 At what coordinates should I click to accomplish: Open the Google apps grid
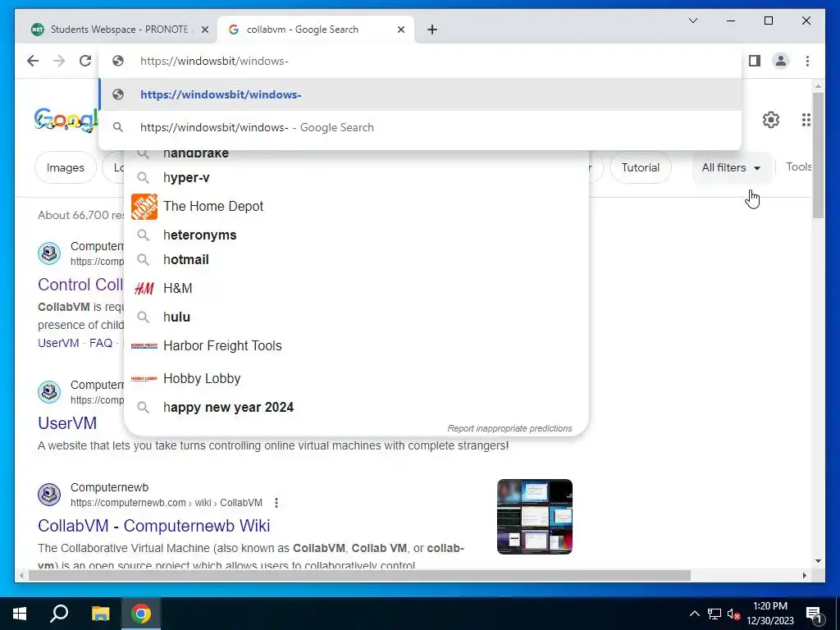806,120
